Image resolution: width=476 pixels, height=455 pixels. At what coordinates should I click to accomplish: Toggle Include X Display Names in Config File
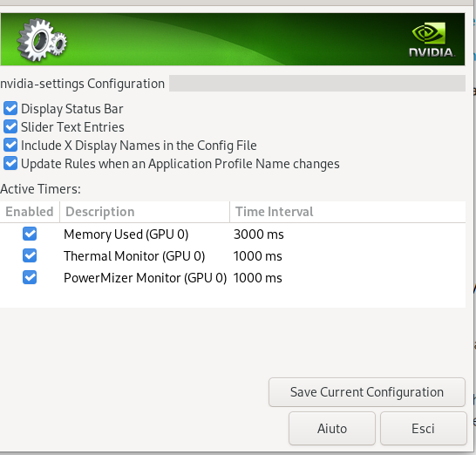[10, 145]
